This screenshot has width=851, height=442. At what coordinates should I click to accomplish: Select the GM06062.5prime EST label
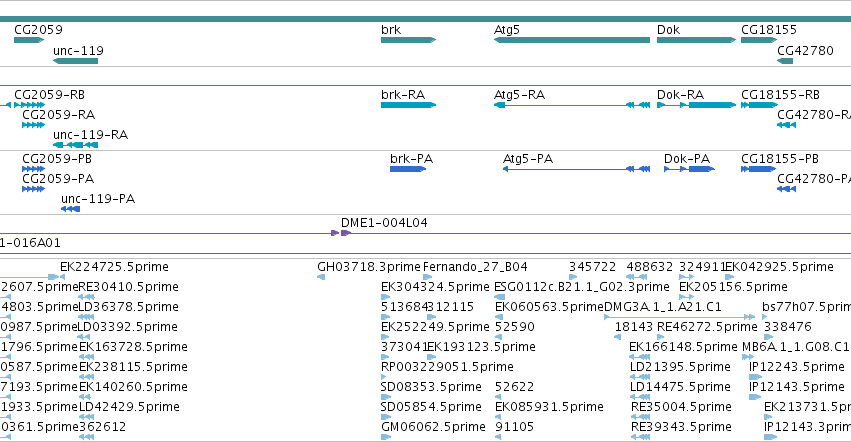433,427
